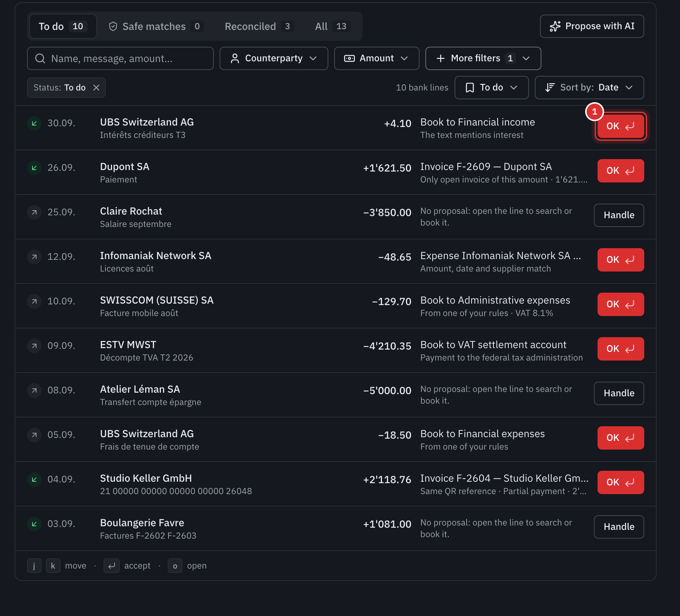Click the 'o' open shortcut key hint
680x616 pixels.
tap(175, 566)
